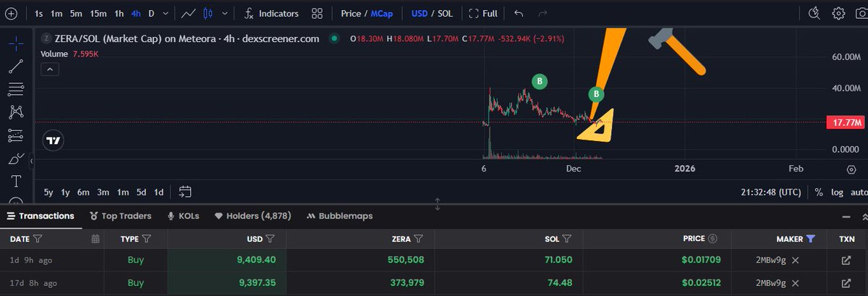Open the Bubblemaps tab
Screen dimensions: 868x296
(x=339, y=216)
